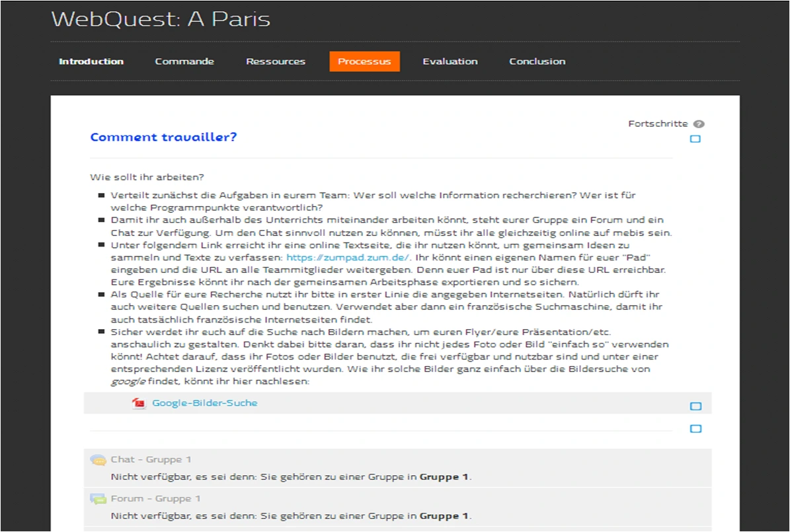The width and height of the screenshot is (790, 532).
Task: Open the Google-Bilder-Suche document link
Action: [x=205, y=403]
